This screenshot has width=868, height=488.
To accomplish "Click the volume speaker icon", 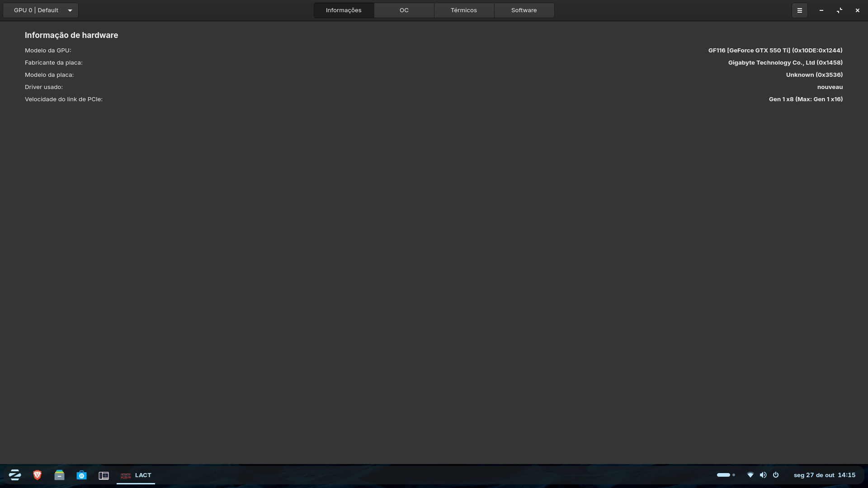I will click(x=763, y=475).
